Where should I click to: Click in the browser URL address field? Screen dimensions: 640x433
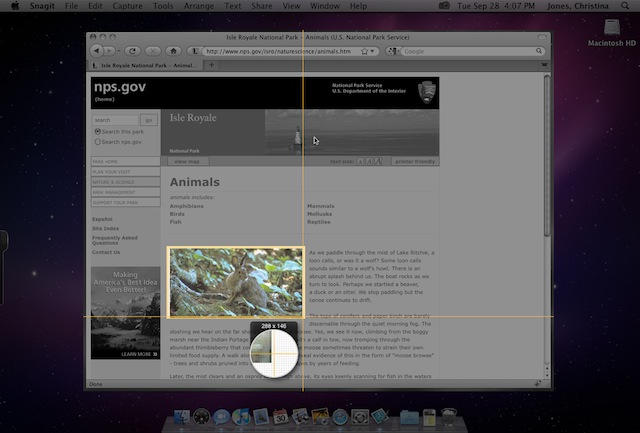click(x=278, y=51)
